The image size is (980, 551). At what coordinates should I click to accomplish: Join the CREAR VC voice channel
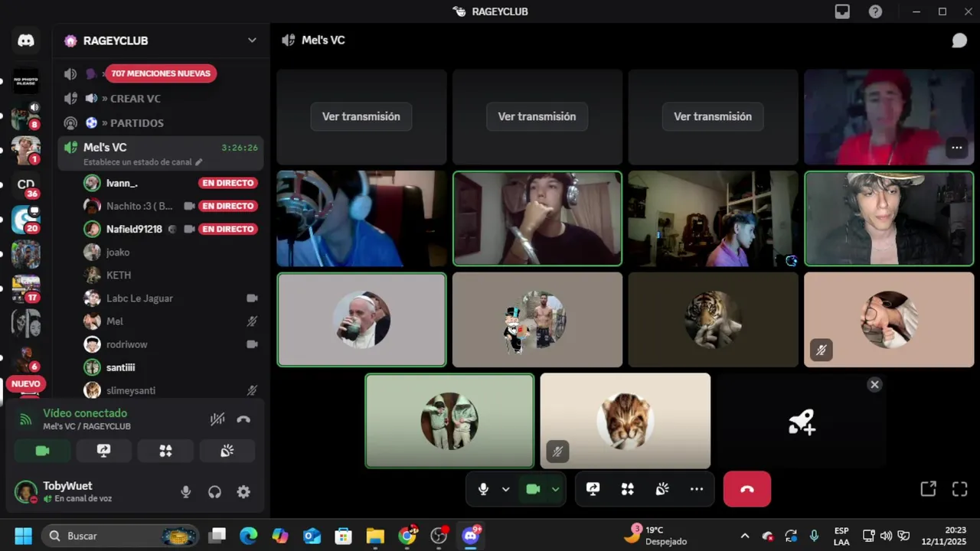click(161, 99)
